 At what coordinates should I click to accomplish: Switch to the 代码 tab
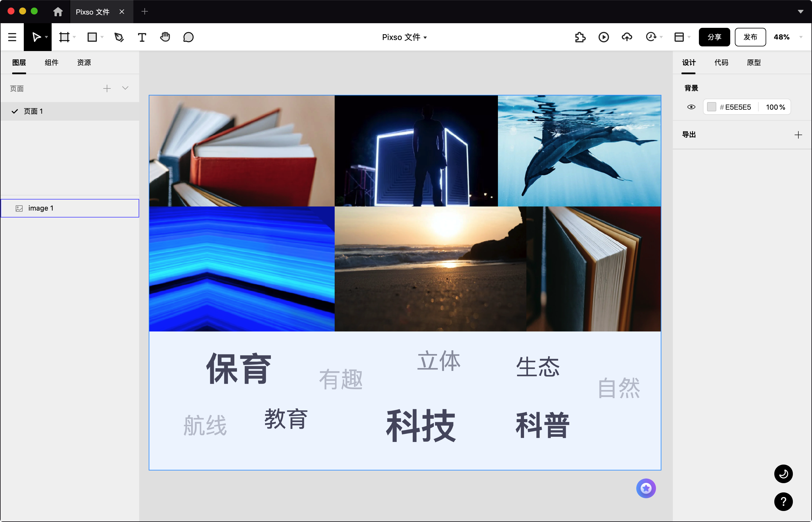tap(721, 62)
